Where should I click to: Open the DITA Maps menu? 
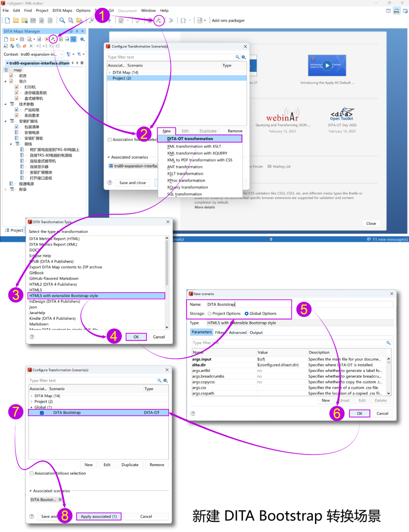tap(62, 11)
